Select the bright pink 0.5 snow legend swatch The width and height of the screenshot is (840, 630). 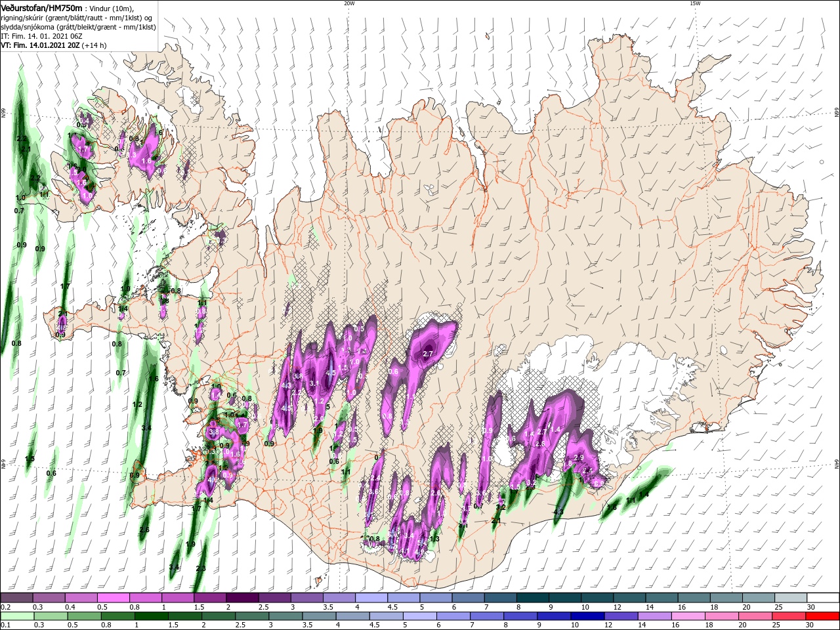coord(113,598)
